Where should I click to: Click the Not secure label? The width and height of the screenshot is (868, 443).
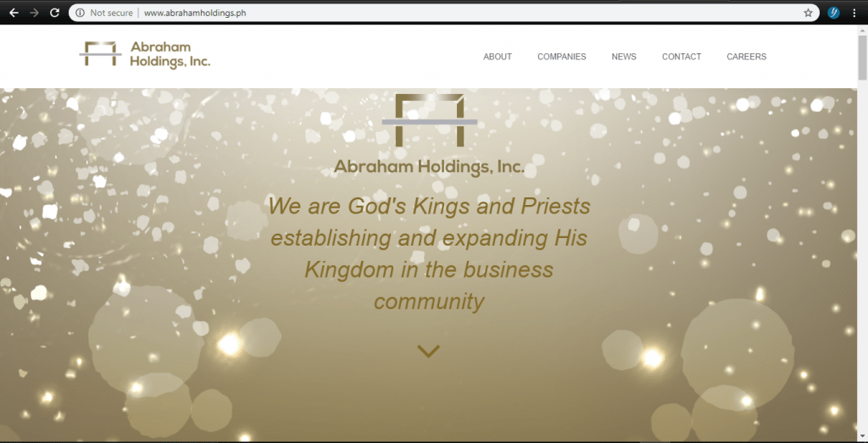111,13
